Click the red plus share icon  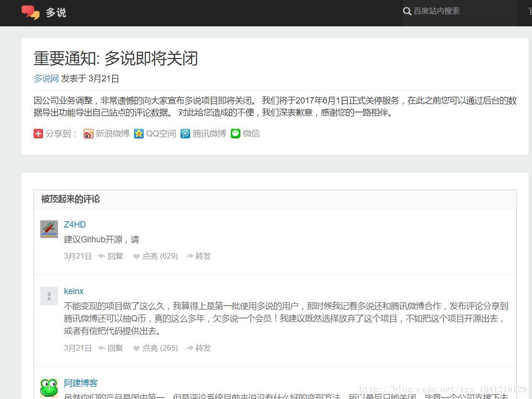38,134
